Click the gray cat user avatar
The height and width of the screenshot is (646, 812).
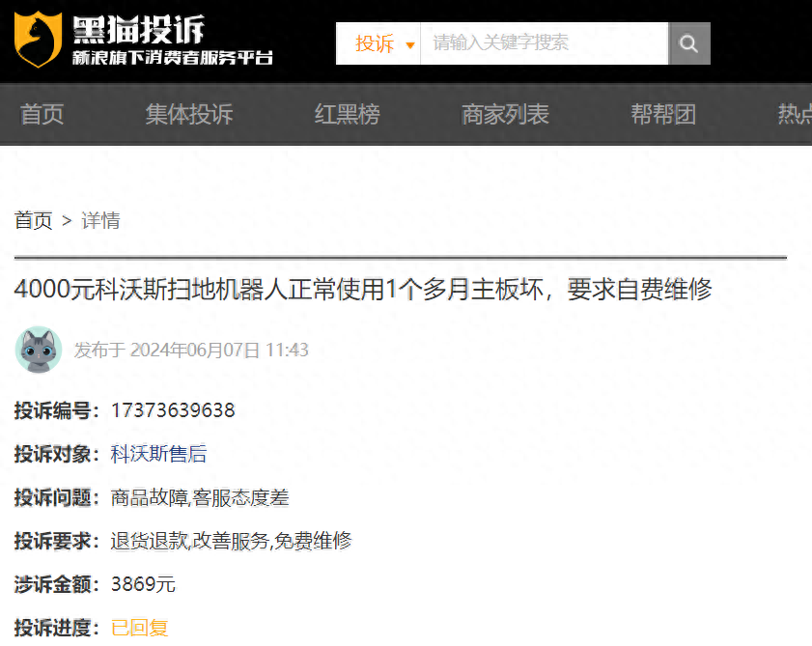39,350
